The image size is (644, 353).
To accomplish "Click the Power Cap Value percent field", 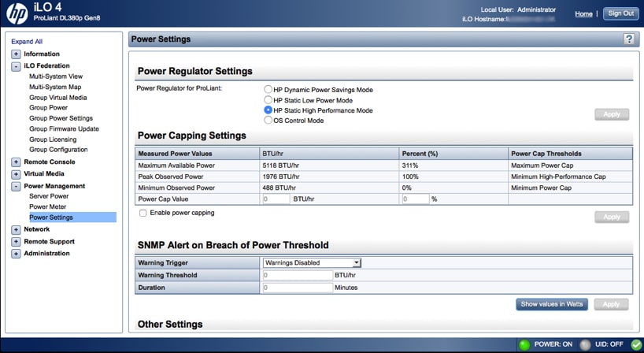I will click(416, 199).
